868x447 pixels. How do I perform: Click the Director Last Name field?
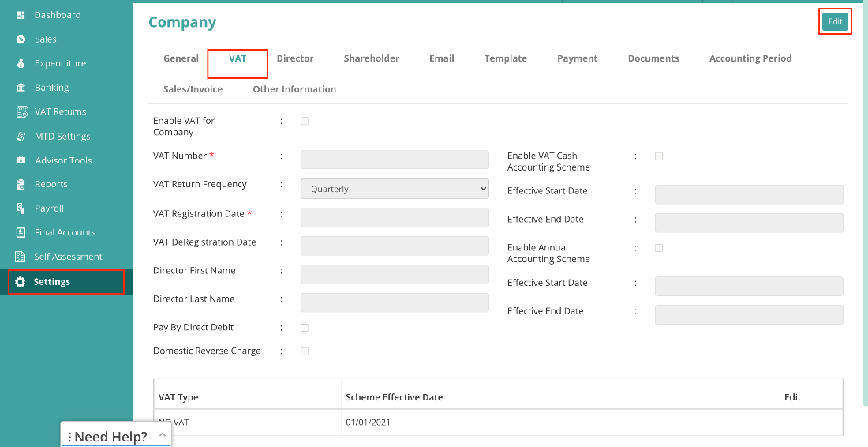pyautogui.click(x=395, y=302)
